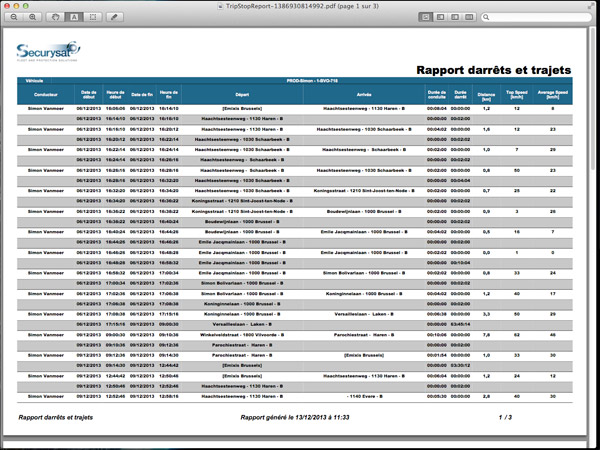The image size is (600, 450).
Task: Click the driving duration '00:08:04' cell
Action: tap(437, 109)
